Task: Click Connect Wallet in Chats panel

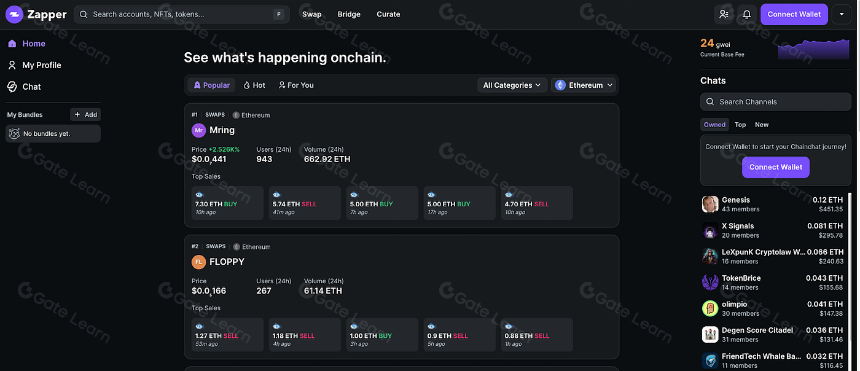Action: pyautogui.click(x=776, y=167)
